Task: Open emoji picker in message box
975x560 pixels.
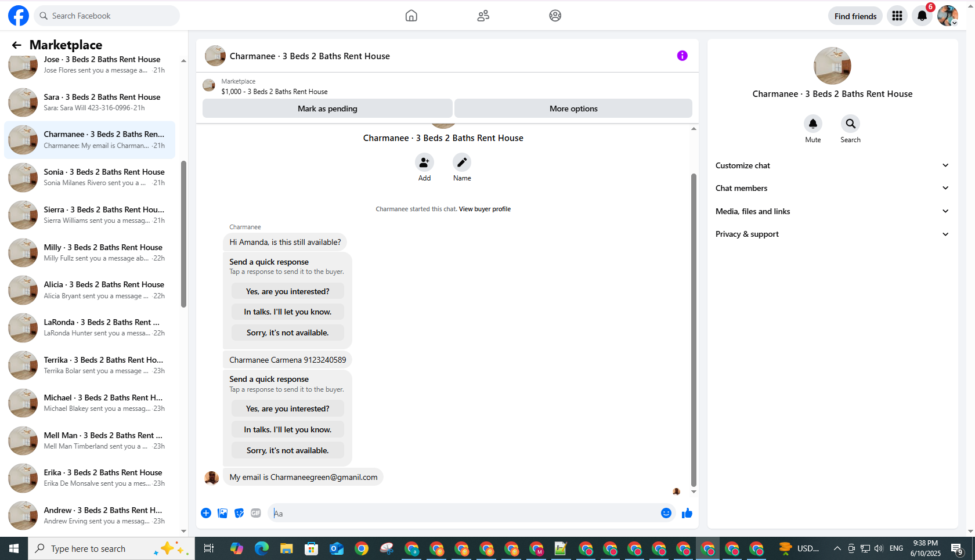Action: [666, 513]
